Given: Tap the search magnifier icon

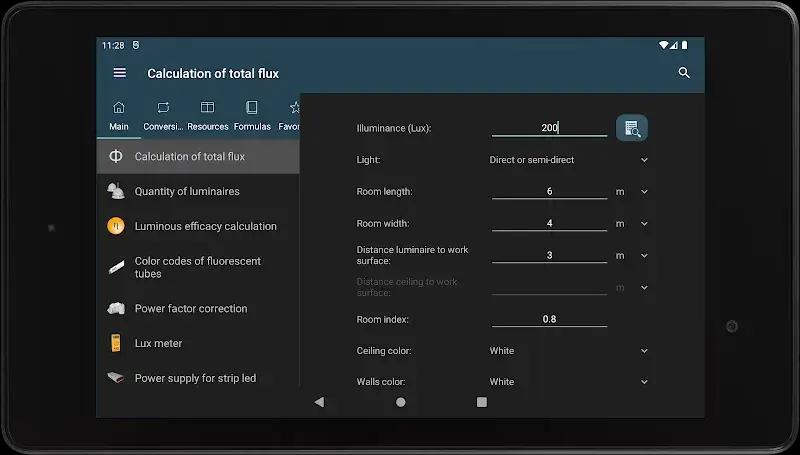Looking at the screenshot, I should (684, 73).
